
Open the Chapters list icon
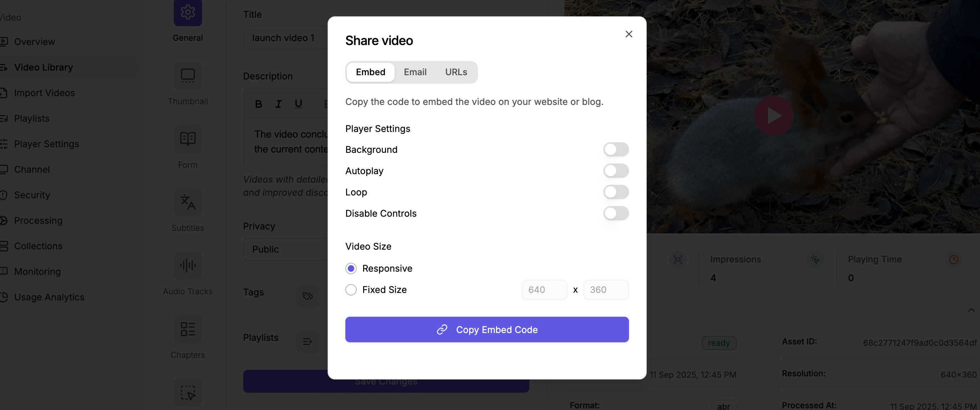tap(188, 329)
